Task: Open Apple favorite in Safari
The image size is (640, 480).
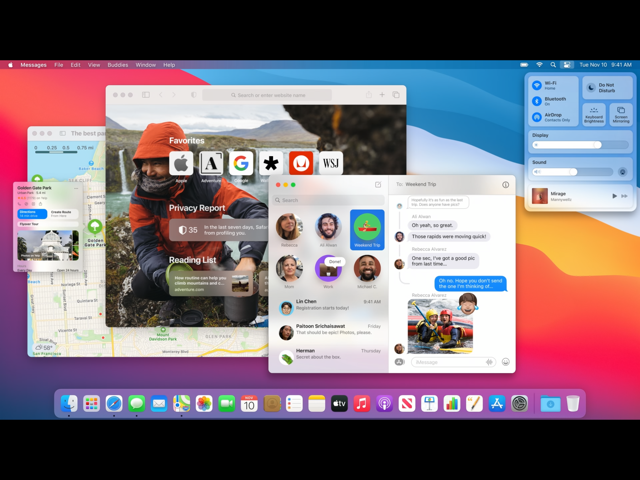Action: click(x=181, y=163)
